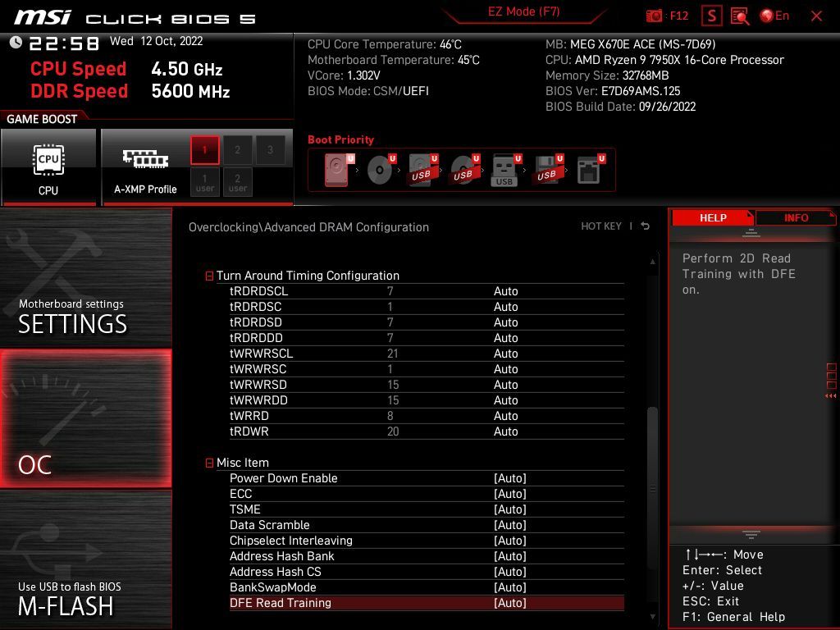Click the Overclocking\Advanced DRAM Configuration breadcrumb
This screenshot has width=840, height=630.
308,227
